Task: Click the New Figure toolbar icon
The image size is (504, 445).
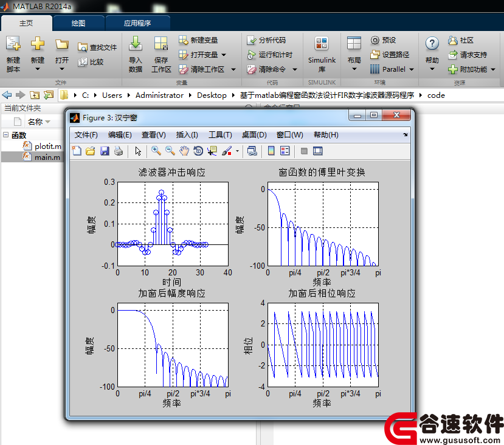Action: [x=77, y=151]
